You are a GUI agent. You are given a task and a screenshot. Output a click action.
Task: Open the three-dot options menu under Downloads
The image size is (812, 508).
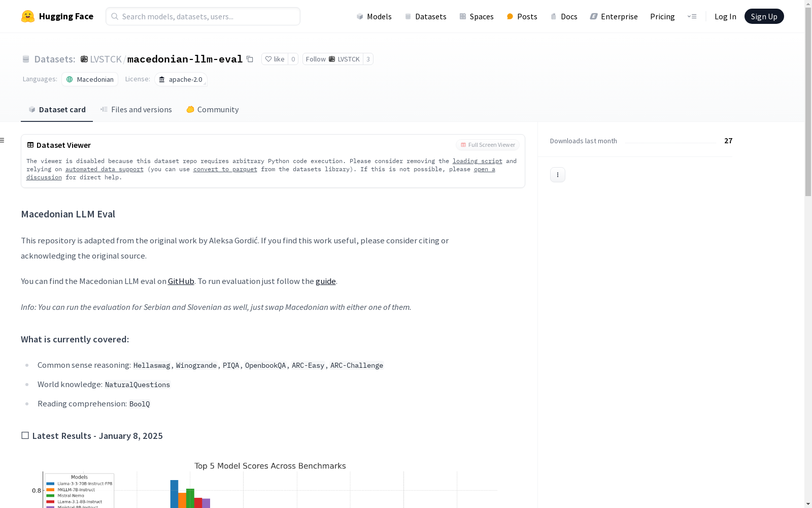(558, 175)
